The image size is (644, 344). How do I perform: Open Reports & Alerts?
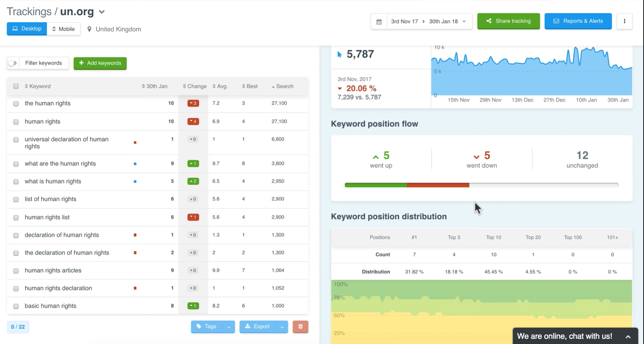tap(578, 21)
